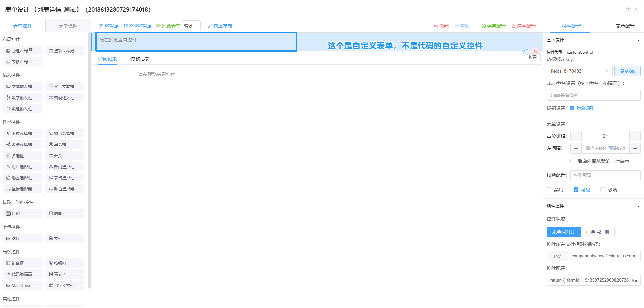
Task: Click the Save Configuration (保存配置) icon
Action: [483, 26]
